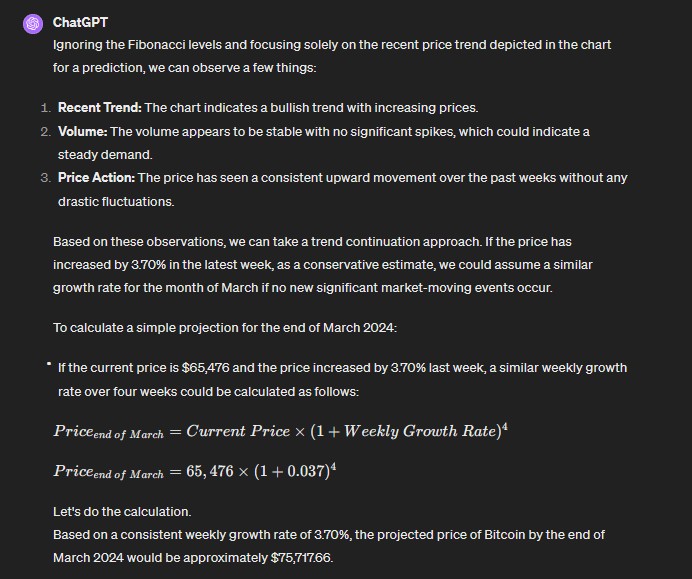Click the purple ChatGPT avatar icon
Image resolution: width=692 pixels, height=579 pixels.
coord(33,23)
